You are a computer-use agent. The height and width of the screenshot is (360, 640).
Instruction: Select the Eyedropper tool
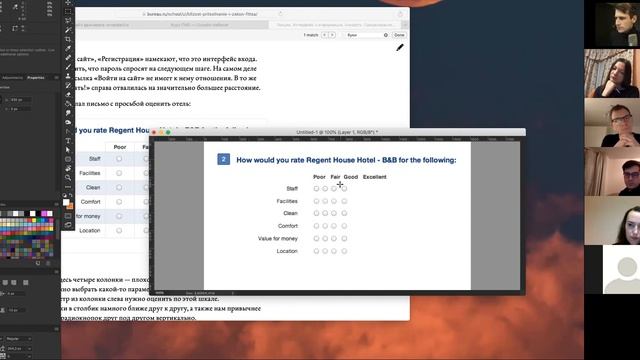point(68,48)
